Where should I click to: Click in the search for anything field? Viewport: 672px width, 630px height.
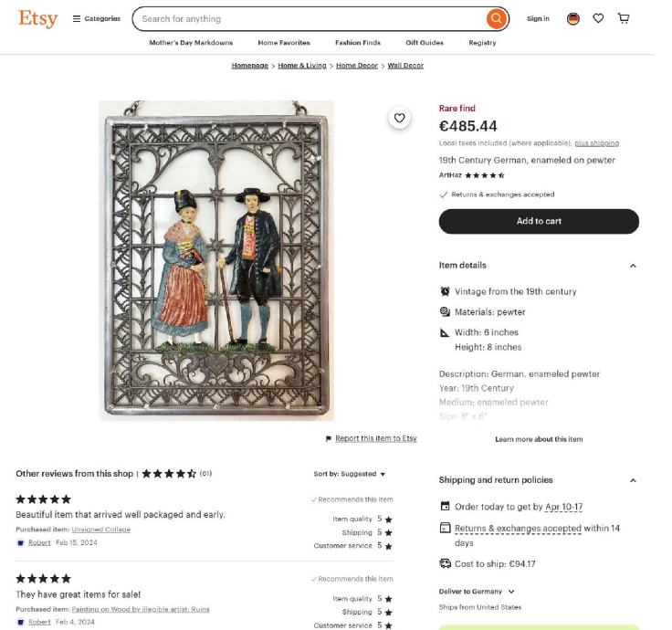tap(310, 18)
